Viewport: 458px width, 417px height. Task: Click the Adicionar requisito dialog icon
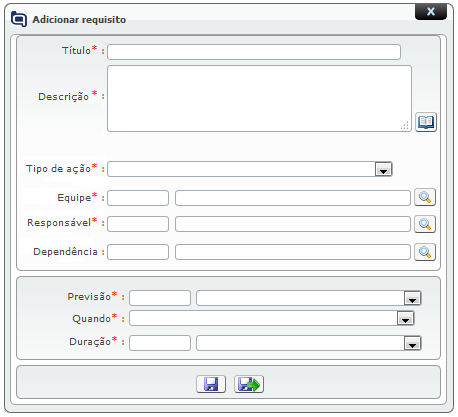click(x=19, y=19)
